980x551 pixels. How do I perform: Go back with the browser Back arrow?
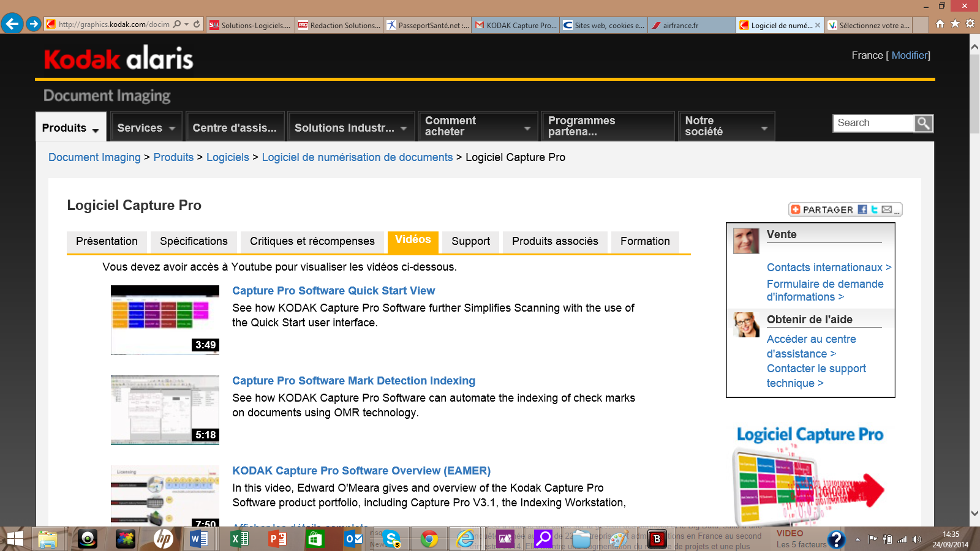[12, 24]
